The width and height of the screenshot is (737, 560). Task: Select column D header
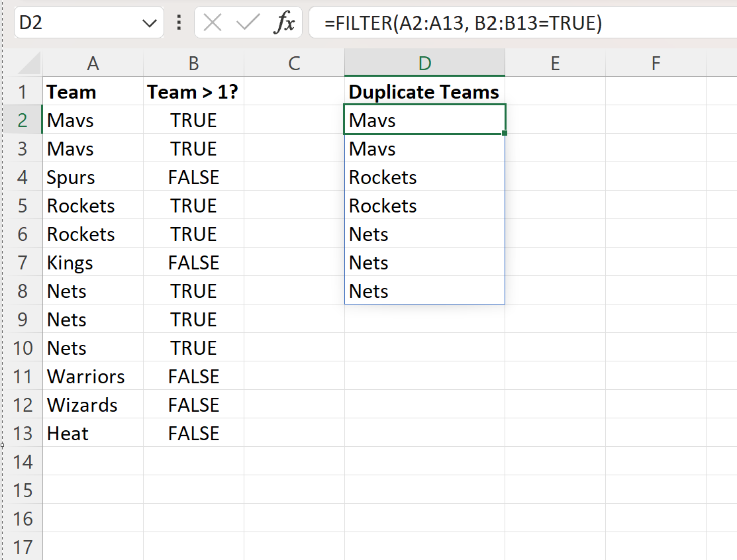(x=425, y=63)
